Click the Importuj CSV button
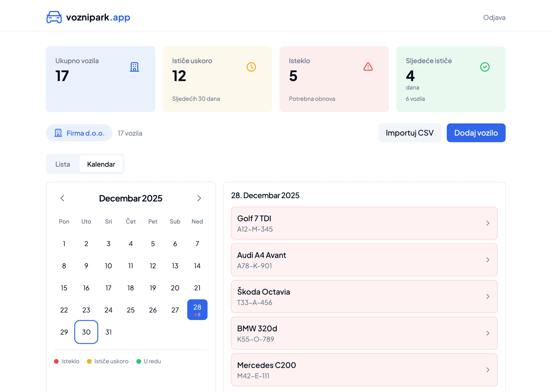This screenshot has width=552, height=392. coord(410,132)
